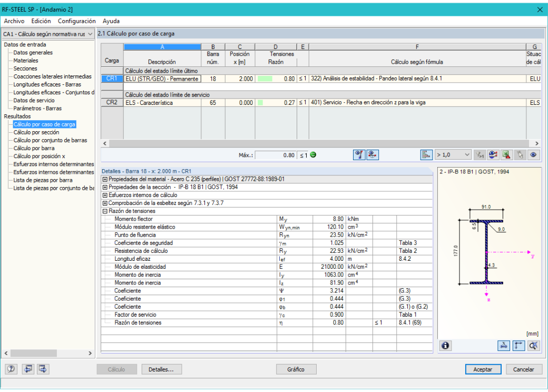Image resolution: width=548 pixels, height=392 pixels.
Task: Toggle the eye view mode button
Action: [533, 155]
